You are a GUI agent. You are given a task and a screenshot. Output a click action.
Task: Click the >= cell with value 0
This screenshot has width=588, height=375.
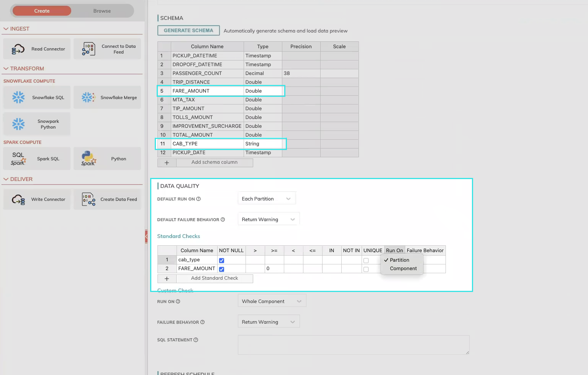tap(274, 269)
